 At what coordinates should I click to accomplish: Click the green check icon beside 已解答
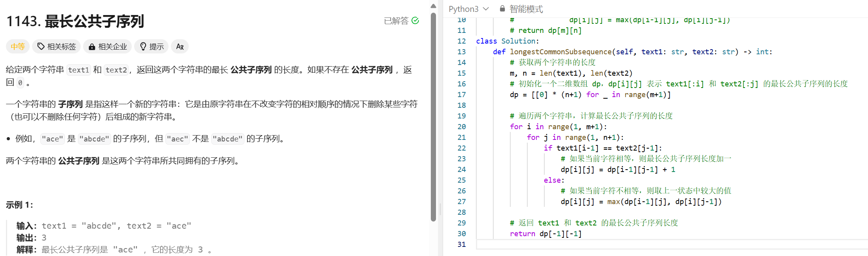[415, 21]
